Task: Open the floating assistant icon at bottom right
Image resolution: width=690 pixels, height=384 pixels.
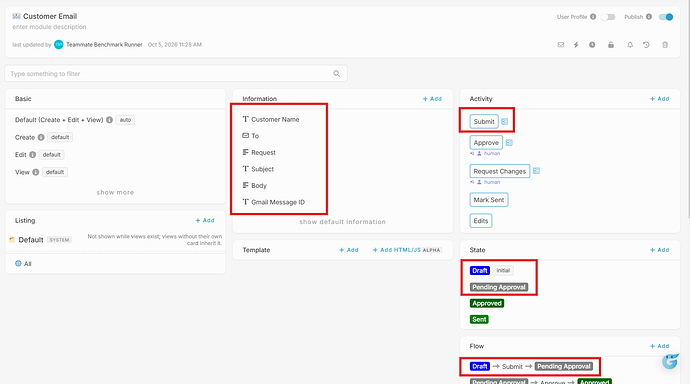Action: (670, 362)
